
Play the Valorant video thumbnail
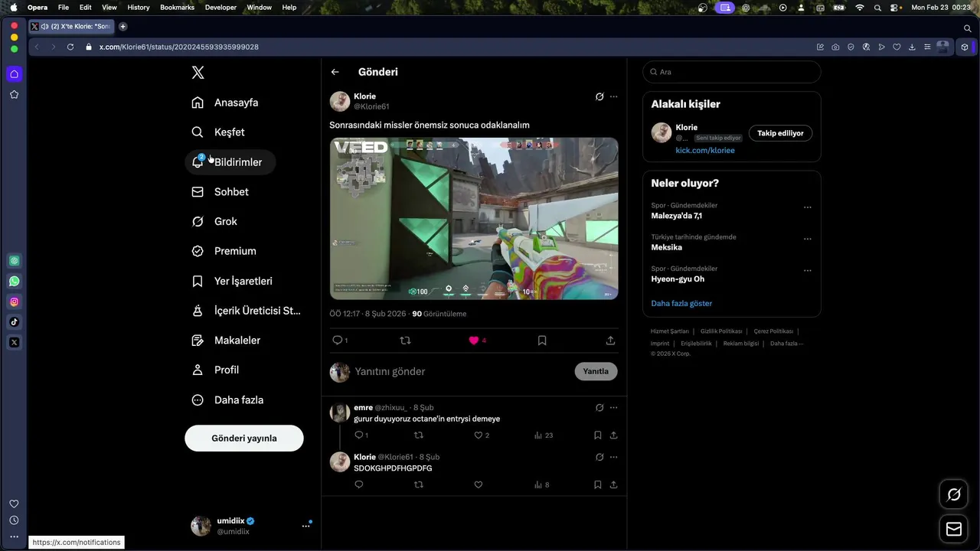coord(474,218)
